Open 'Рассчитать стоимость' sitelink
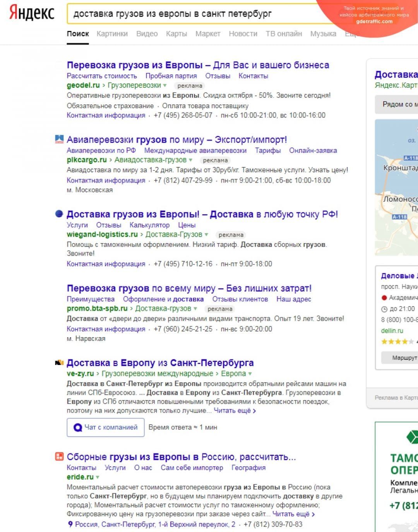 click(x=102, y=76)
